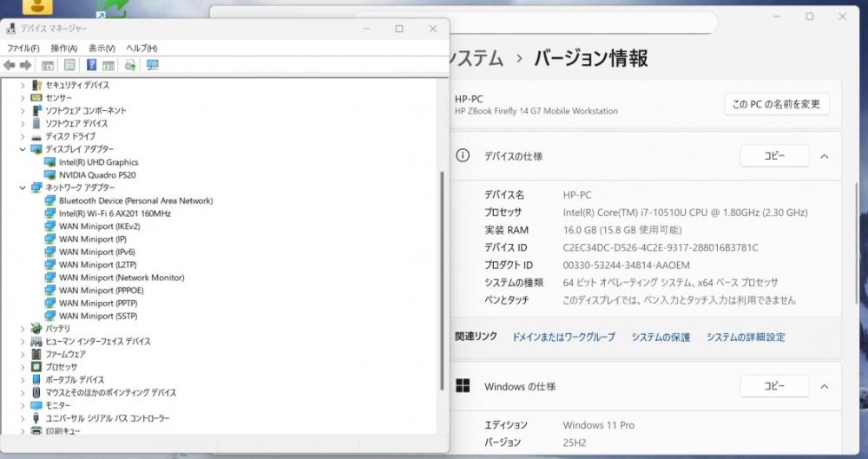The image size is (868, 459).
Task: Click HP ZBook Firefly 14 G7 Mobile Workstation text
Action: click(x=536, y=111)
